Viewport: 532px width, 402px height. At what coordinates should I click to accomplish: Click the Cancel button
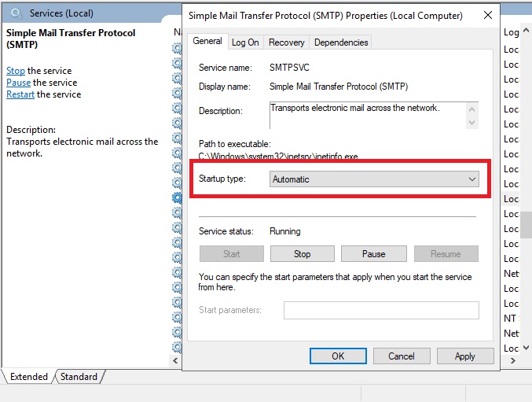[402, 356]
